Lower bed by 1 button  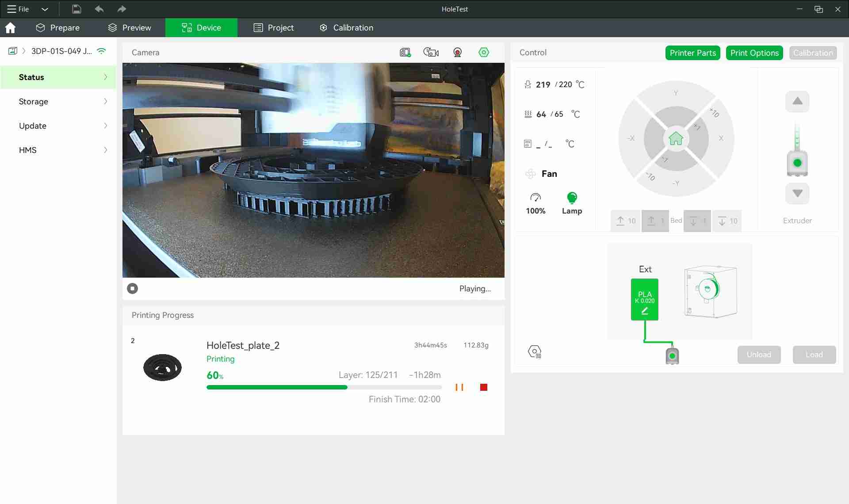click(x=697, y=221)
